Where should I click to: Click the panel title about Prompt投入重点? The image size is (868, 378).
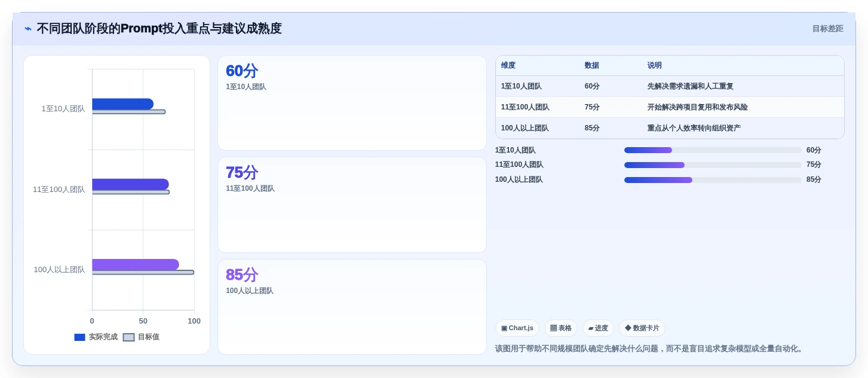159,29
